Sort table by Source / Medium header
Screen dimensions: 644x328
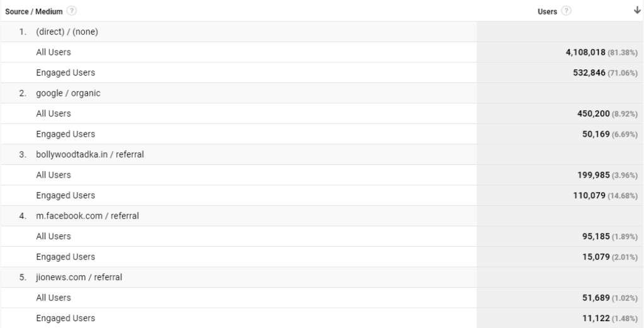(34, 11)
